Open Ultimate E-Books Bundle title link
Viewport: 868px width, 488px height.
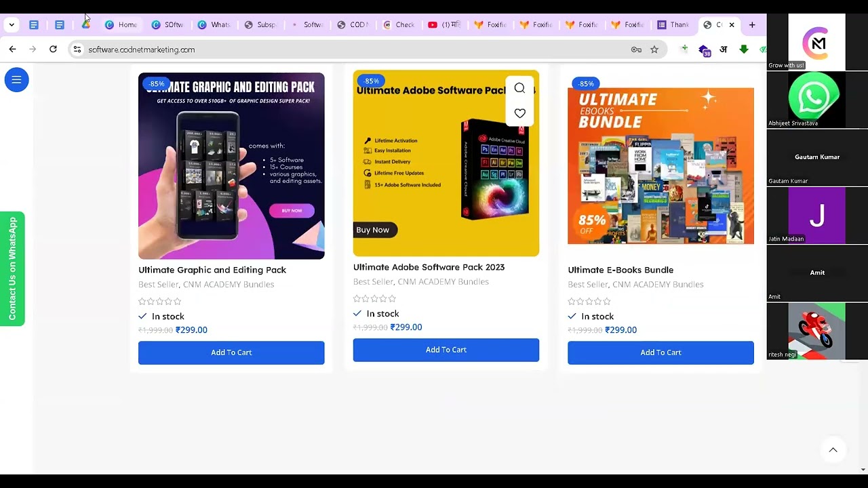click(x=620, y=270)
